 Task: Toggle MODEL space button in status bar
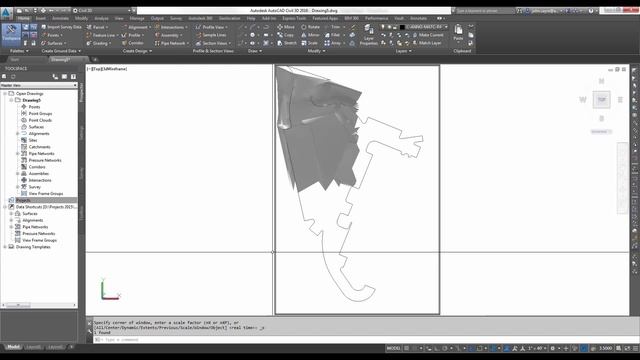(393, 348)
